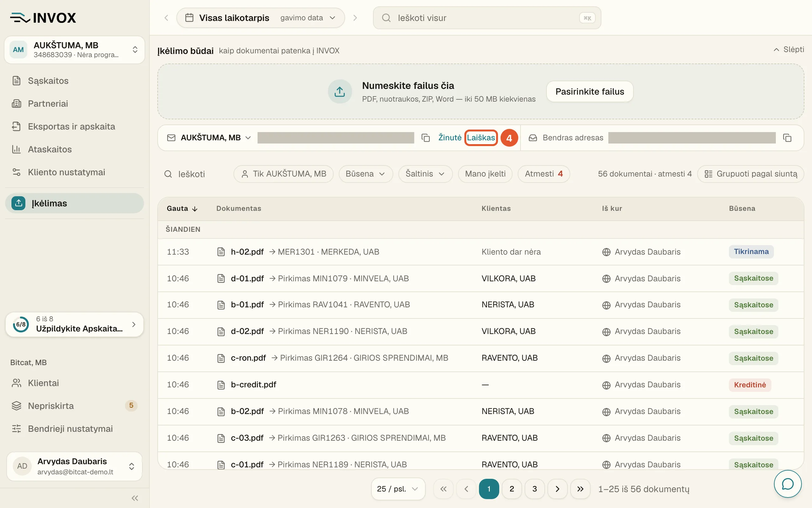
Task: Click the Ieškoti visur global search field
Action: [x=487, y=18]
